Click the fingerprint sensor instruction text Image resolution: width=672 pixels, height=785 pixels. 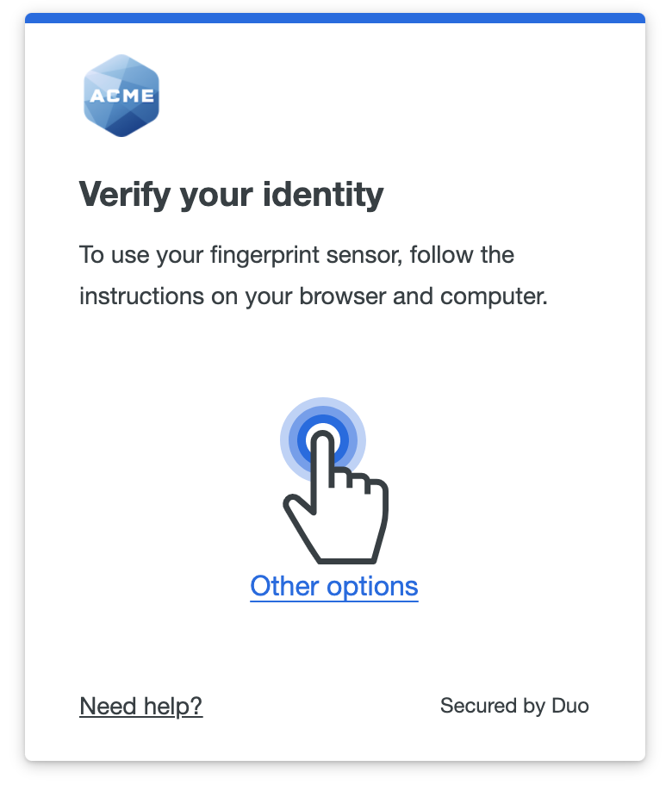tap(314, 276)
